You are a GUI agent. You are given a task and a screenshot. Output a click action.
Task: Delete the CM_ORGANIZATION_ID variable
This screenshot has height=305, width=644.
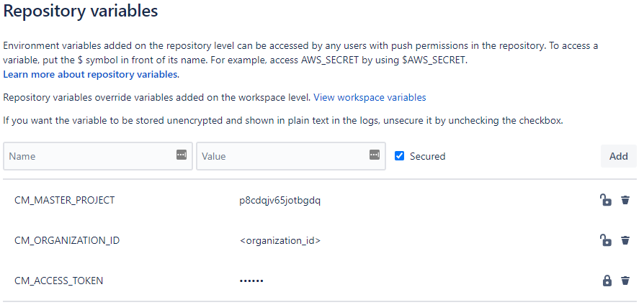pyautogui.click(x=625, y=240)
